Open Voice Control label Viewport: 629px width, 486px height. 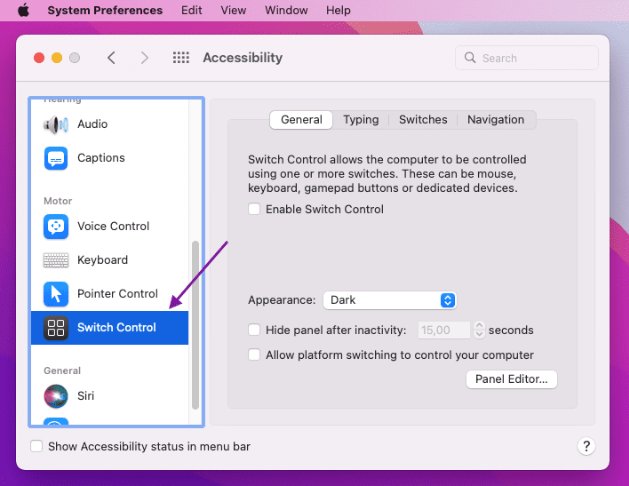[113, 226]
